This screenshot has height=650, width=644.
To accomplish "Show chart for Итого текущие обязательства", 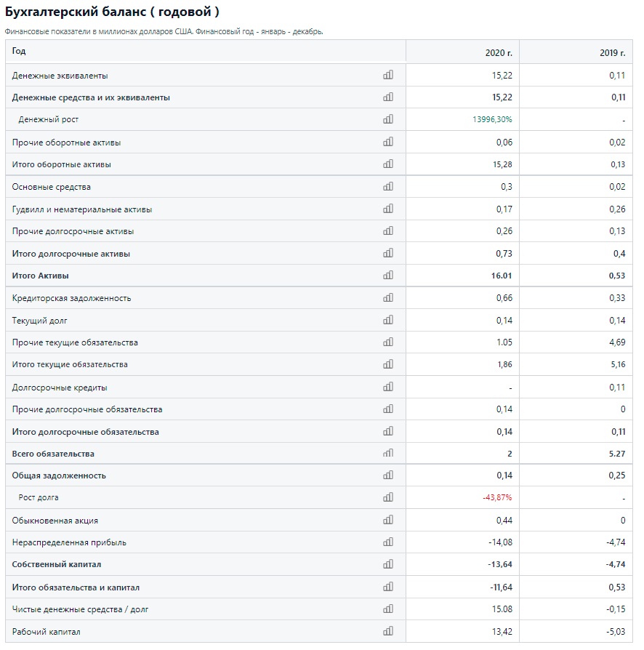I will 388,364.
